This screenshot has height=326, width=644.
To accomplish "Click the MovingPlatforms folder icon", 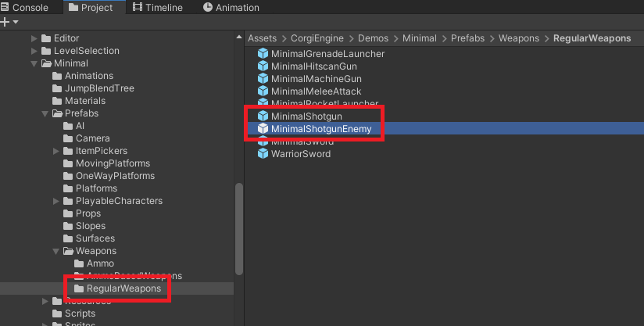I will (x=68, y=164).
